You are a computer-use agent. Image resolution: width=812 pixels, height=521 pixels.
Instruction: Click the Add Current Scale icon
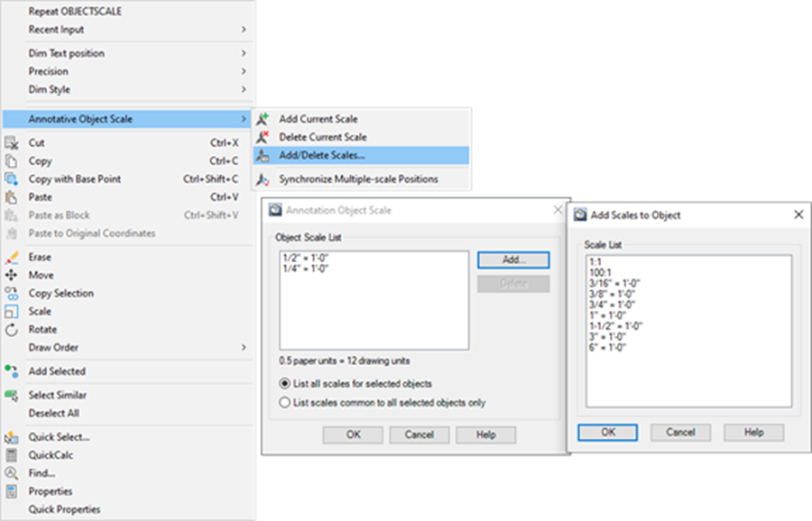(x=263, y=119)
